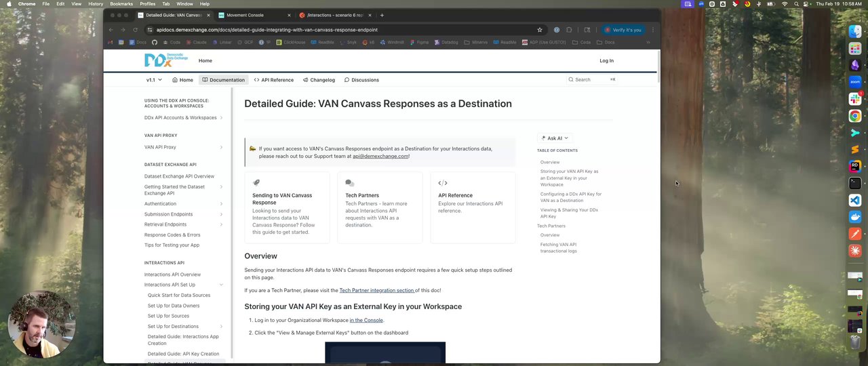
Task: Follow the Tech Partner integration section link
Action: tap(377, 290)
